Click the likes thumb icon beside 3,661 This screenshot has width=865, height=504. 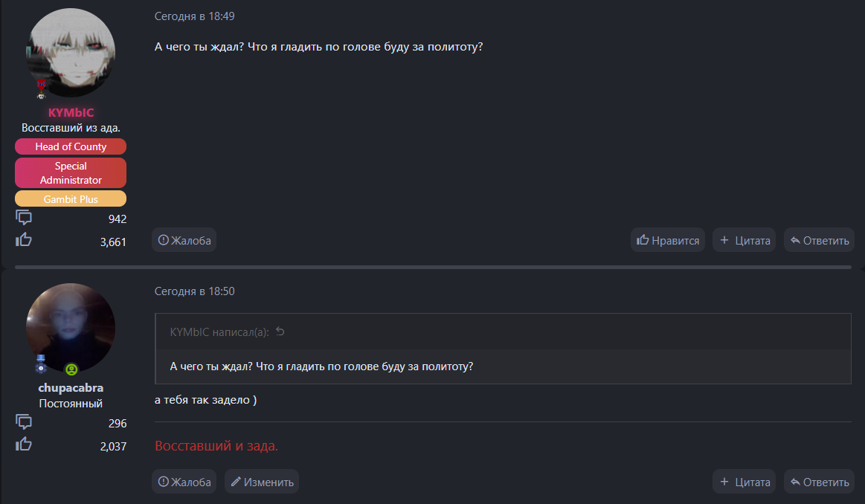(x=24, y=240)
